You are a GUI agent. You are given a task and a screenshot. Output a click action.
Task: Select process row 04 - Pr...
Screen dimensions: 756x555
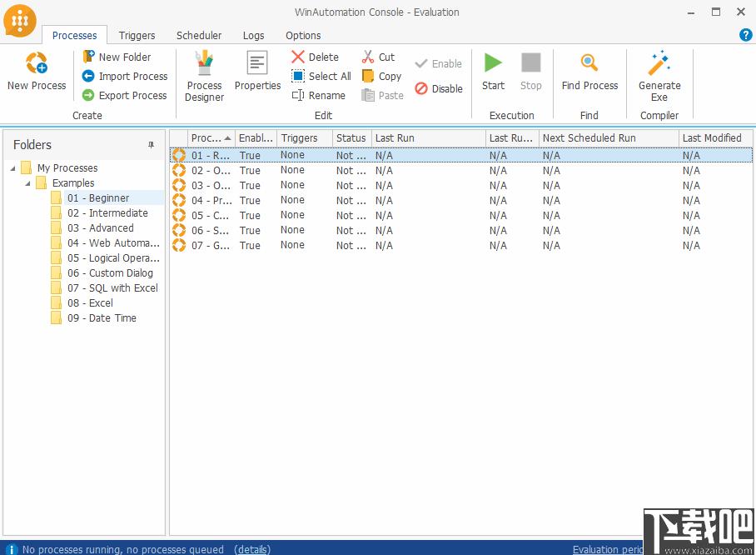tap(461, 200)
